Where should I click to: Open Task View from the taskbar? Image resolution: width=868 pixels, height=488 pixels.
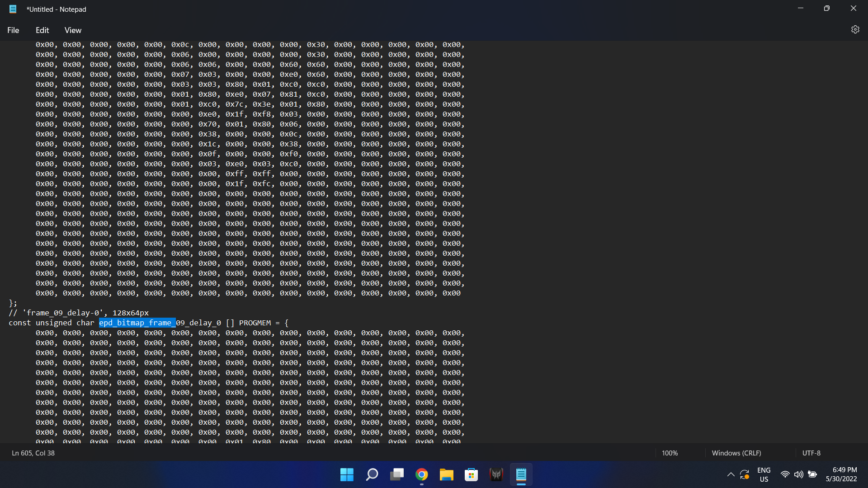(397, 474)
